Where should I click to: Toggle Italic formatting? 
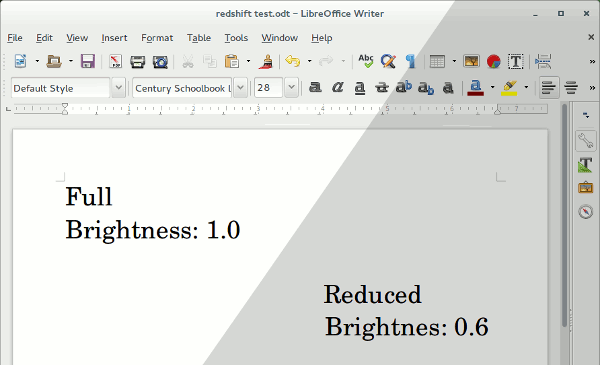[338, 88]
